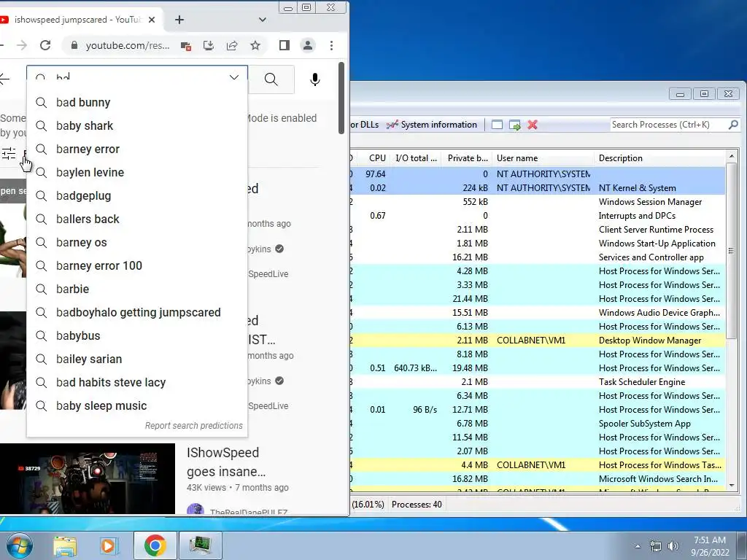Choose suggestion 'bad bunny'
This screenshot has height=560, width=747.
tap(137, 102)
